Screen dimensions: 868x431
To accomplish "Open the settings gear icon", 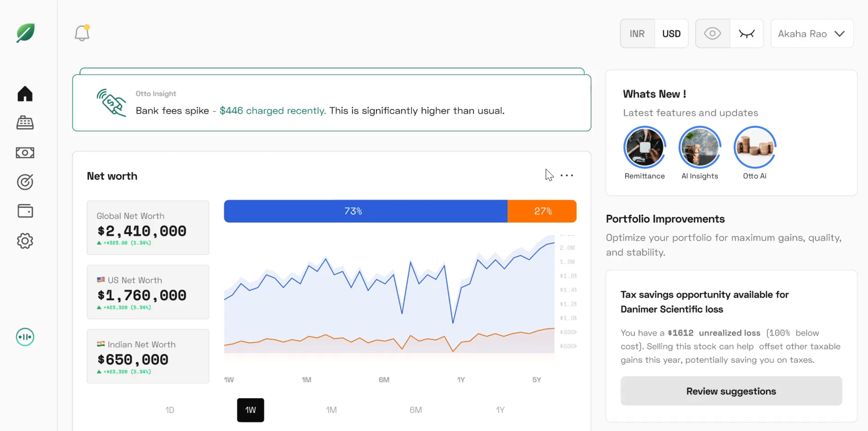I will click(x=25, y=241).
